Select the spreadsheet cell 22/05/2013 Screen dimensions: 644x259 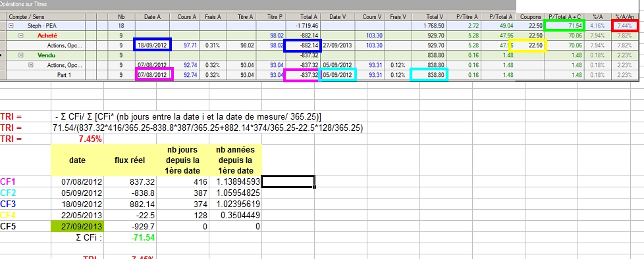78,215
